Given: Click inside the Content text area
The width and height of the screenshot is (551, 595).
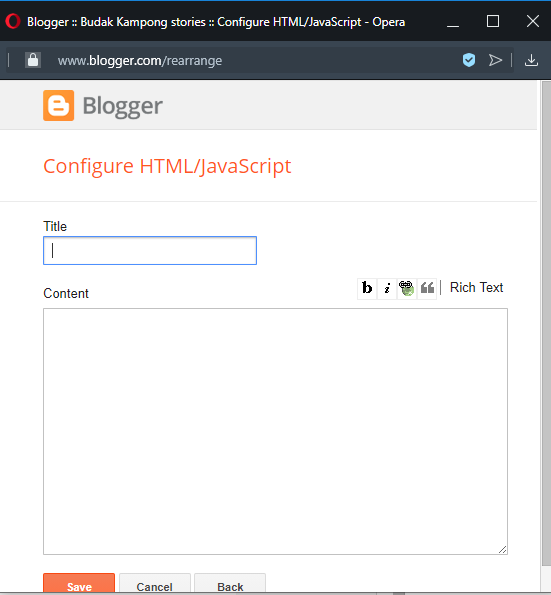Looking at the screenshot, I should 275,431.
